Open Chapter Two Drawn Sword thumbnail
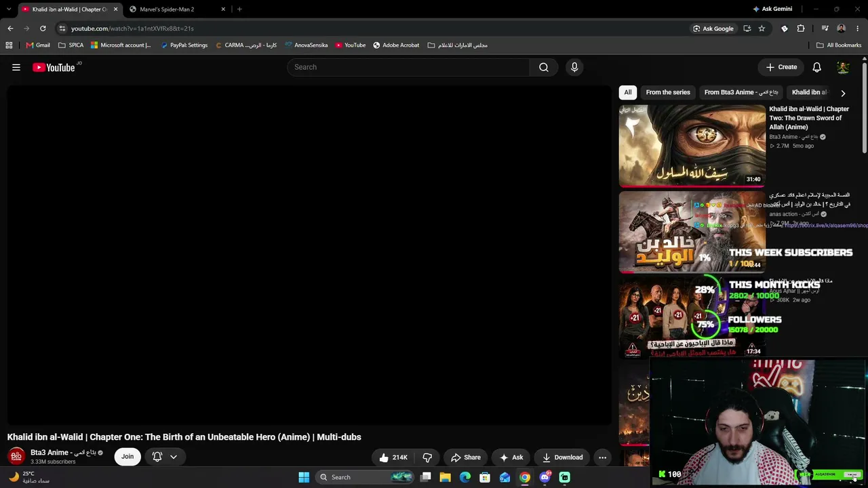 tap(692, 146)
